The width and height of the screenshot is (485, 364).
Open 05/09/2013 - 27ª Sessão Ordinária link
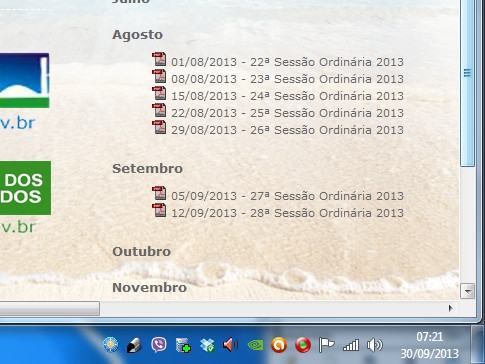click(287, 196)
